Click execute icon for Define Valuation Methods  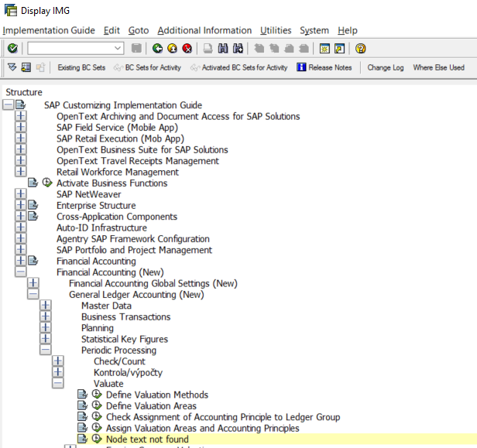click(x=97, y=394)
